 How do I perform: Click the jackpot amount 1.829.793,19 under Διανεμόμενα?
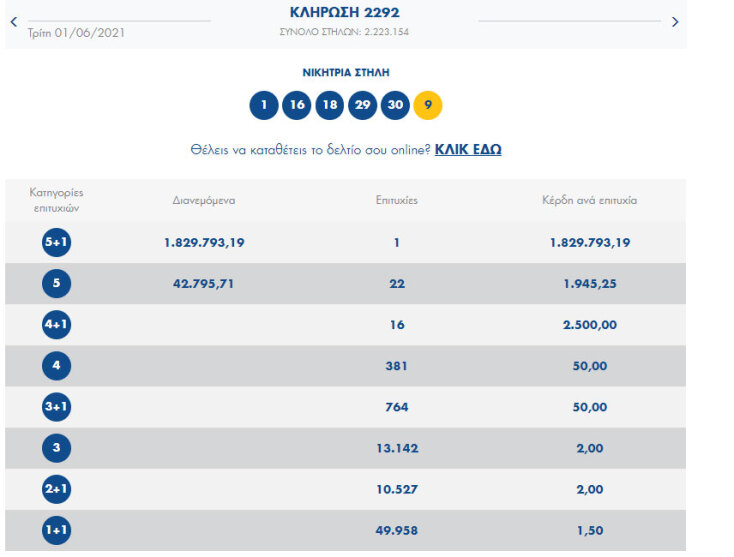204,243
